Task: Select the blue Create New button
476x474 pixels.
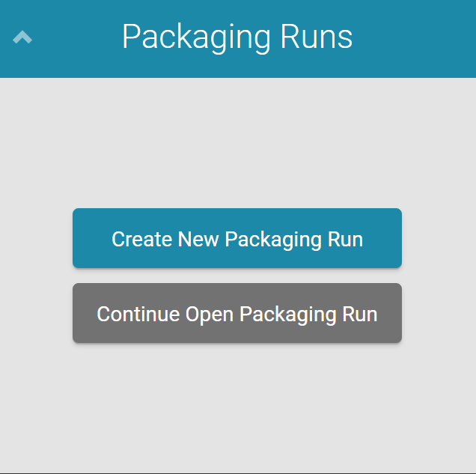Action: [237, 238]
